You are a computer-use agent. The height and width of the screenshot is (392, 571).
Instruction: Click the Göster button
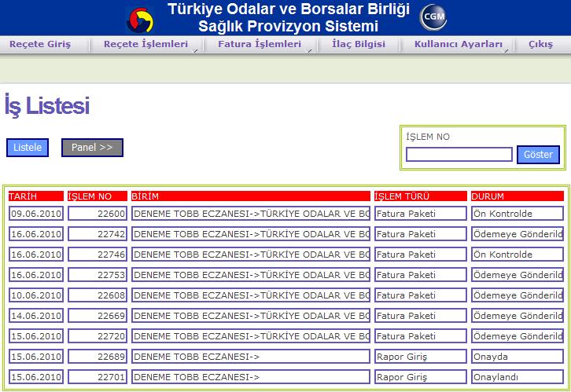tap(538, 155)
